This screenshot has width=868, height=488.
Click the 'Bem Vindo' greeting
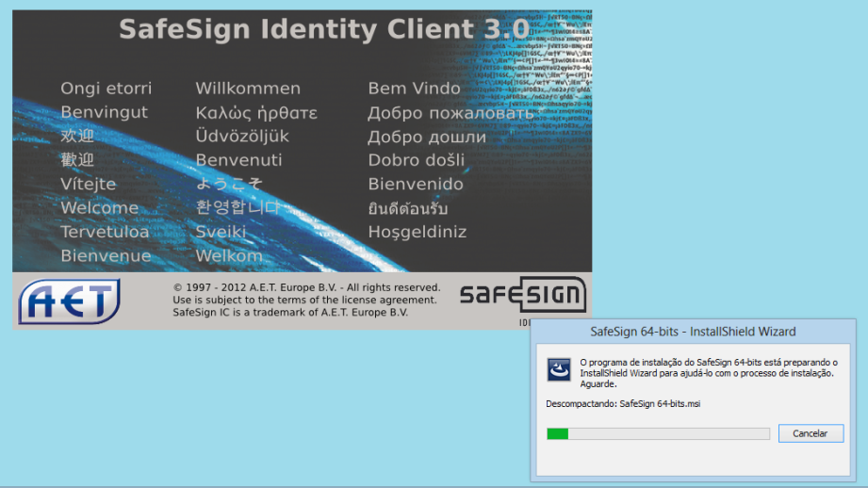tap(414, 88)
